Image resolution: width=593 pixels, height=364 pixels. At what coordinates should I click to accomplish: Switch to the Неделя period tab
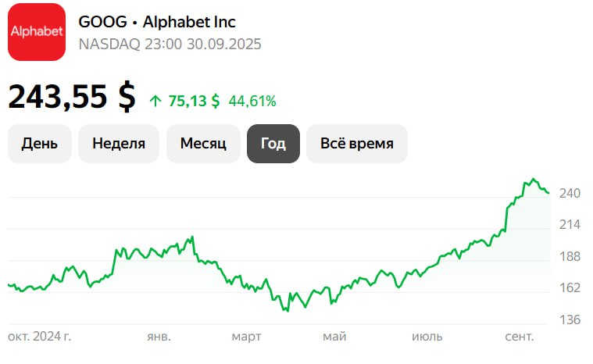click(x=119, y=144)
